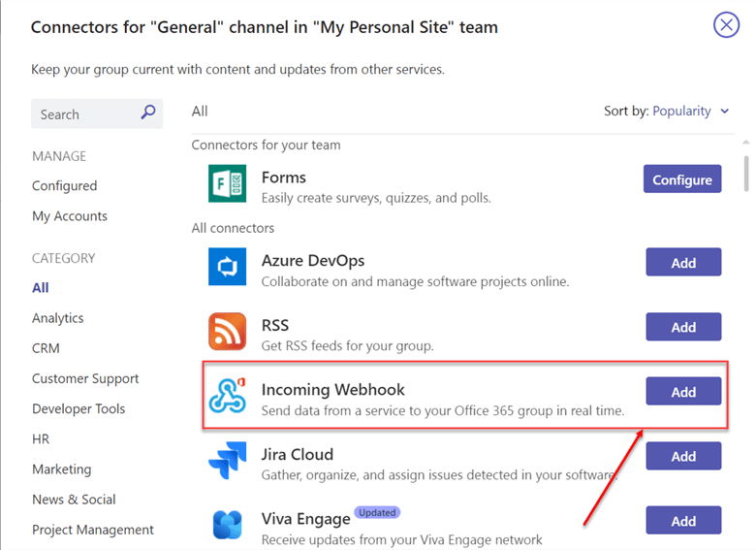
Task: Click the connector list vertical scrollbar
Action: [745, 175]
